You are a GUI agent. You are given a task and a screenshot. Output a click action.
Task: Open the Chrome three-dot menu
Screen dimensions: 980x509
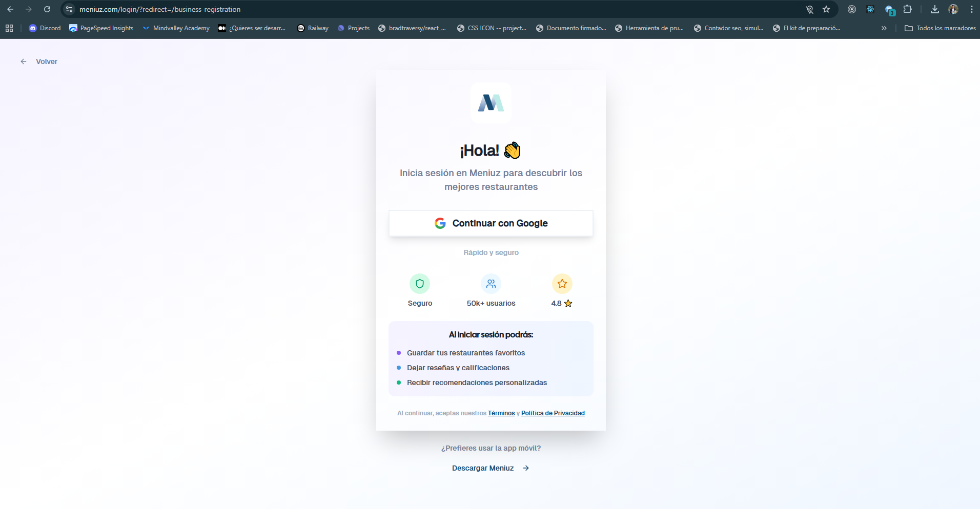tap(972, 9)
